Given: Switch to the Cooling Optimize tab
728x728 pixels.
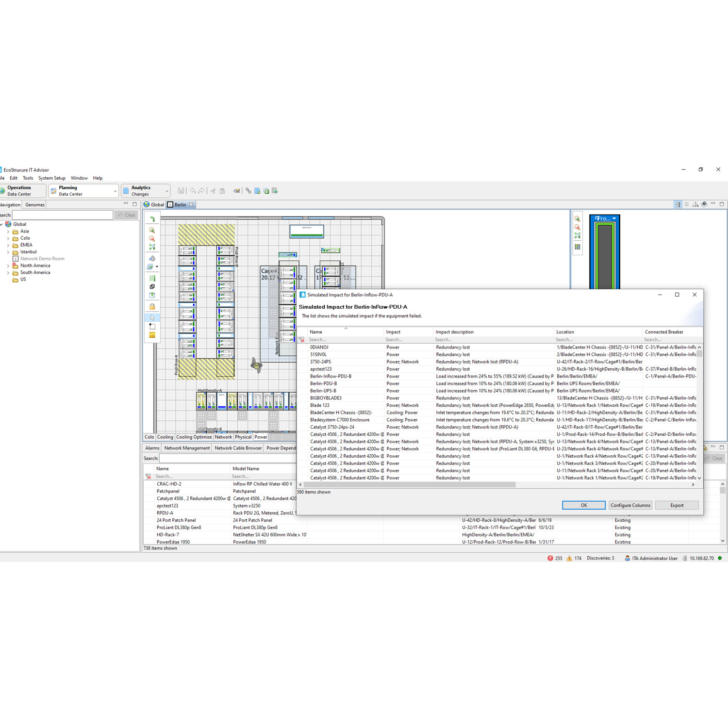Looking at the screenshot, I should (x=194, y=437).
